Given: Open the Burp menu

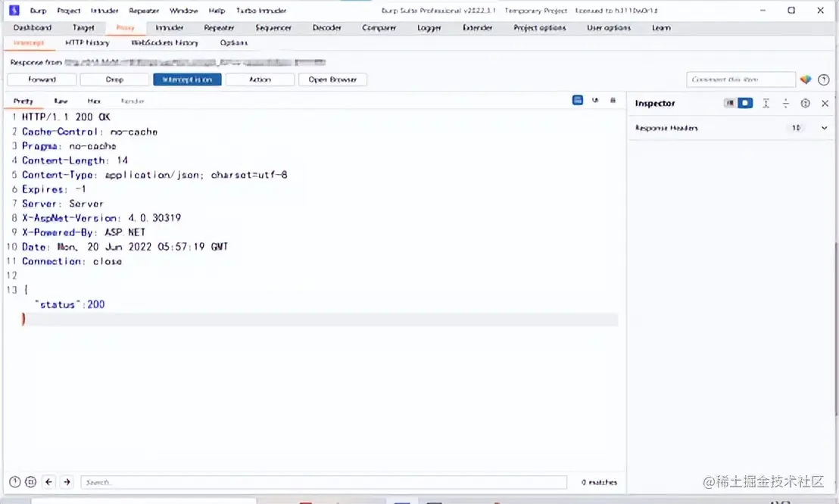Looking at the screenshot, I should point(39,11).
